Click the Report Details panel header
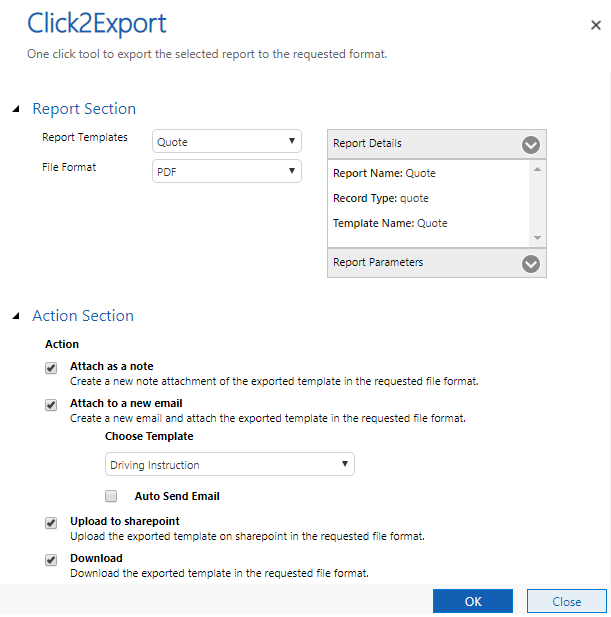Screen dimensions: 611x617 (437, 144)
